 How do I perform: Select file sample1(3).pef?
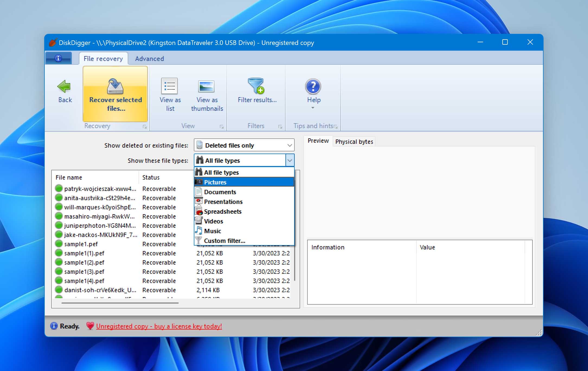point(84,272)
